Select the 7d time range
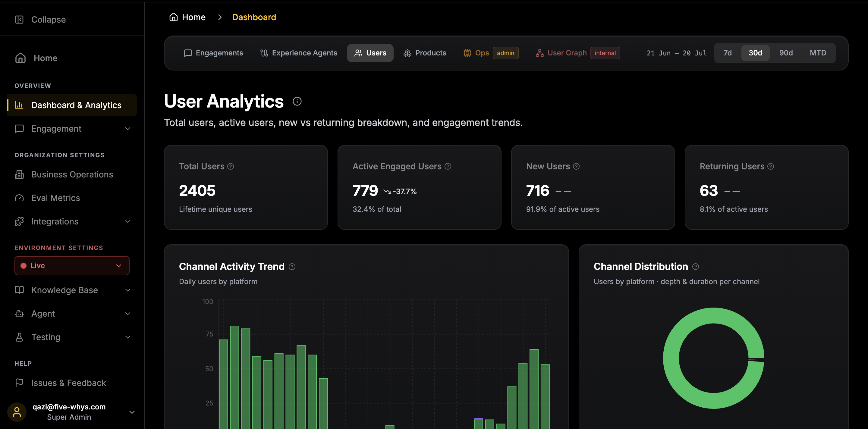This screenshot has height=429, width=868. (x=728, y=53)
